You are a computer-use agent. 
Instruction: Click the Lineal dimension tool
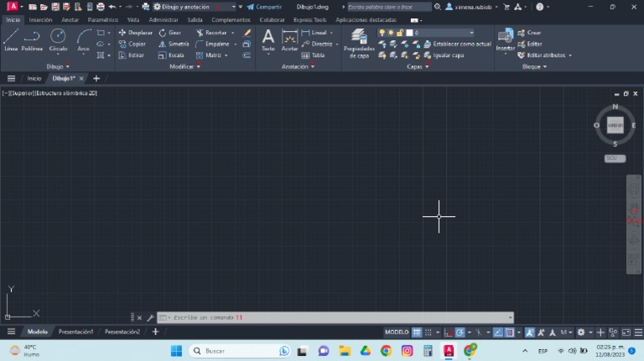point(314,33)
